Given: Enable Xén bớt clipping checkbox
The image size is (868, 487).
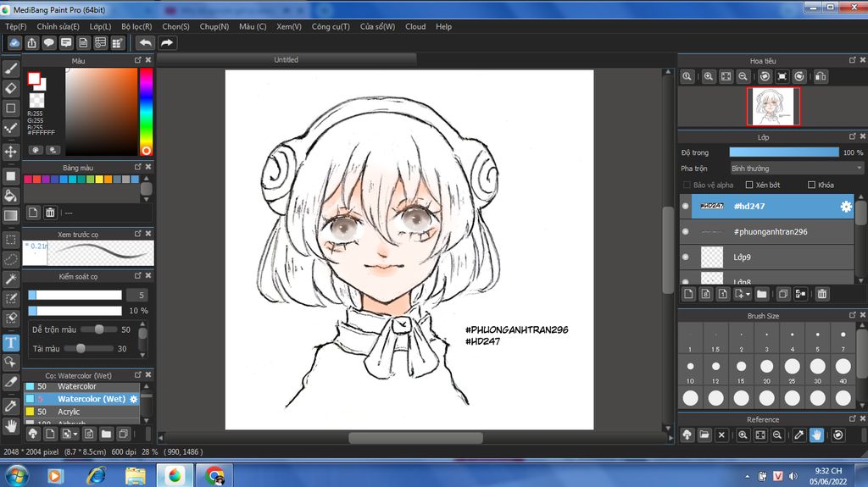Looking at the screenshot, I should 749,185.
